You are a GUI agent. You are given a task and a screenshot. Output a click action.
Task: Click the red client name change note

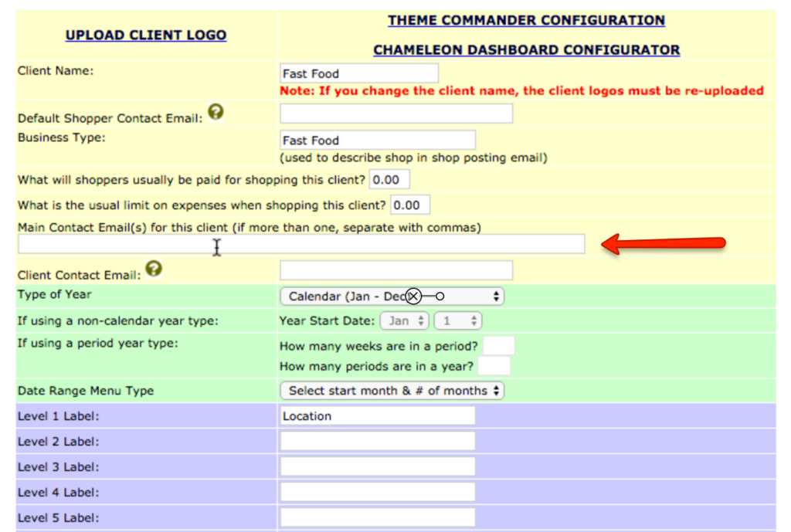[521, 91]
